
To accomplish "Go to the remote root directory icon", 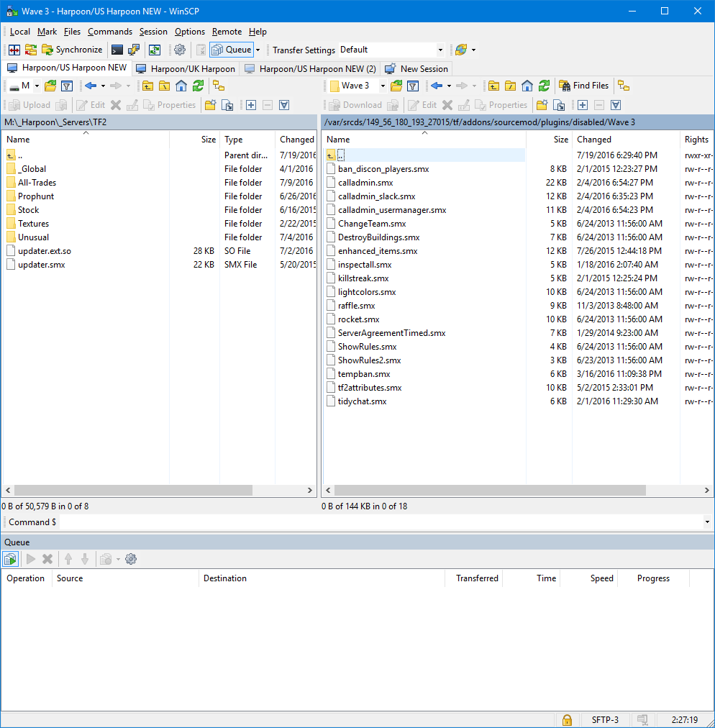I will click(x=510, y=86).
